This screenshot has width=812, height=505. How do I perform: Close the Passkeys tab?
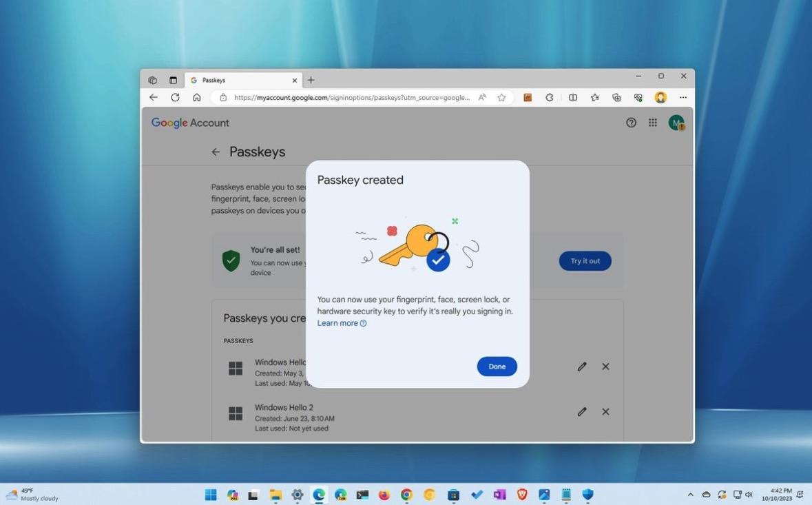[x=295, y=81]
